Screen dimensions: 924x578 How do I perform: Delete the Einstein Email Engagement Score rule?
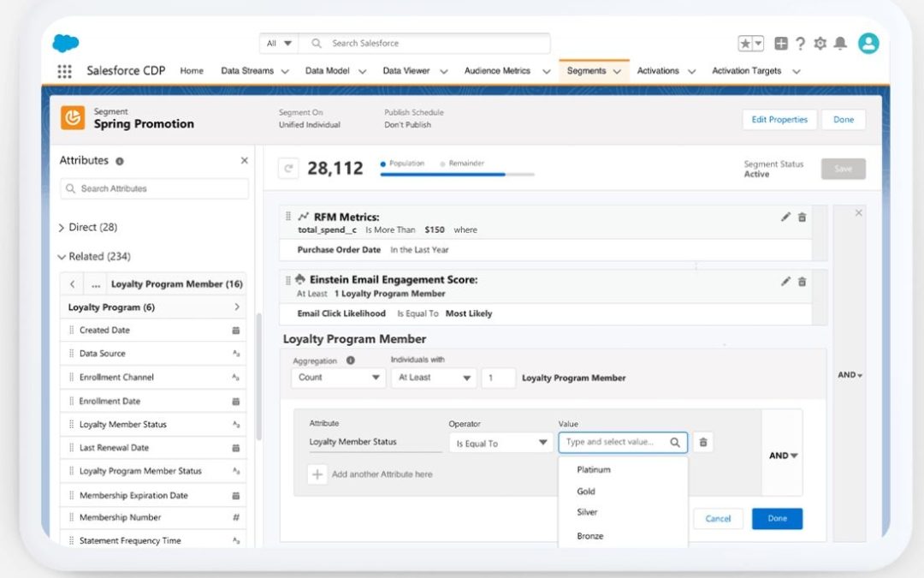[x=802, y=282]
